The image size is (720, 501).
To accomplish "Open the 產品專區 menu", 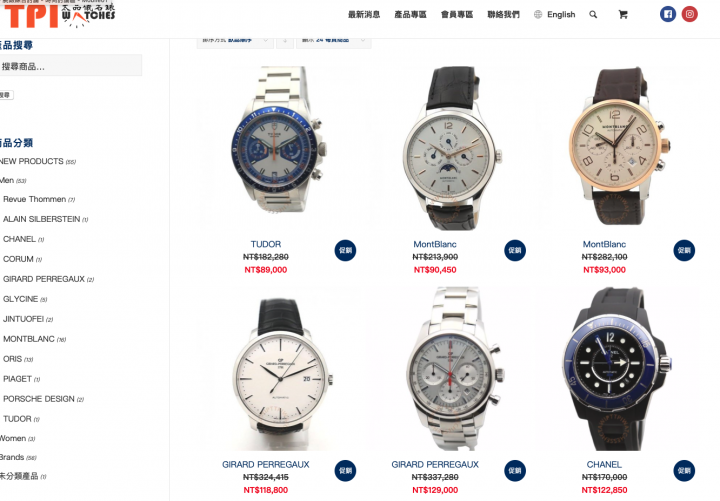I will pyautogui.click(x=410, y=15).
